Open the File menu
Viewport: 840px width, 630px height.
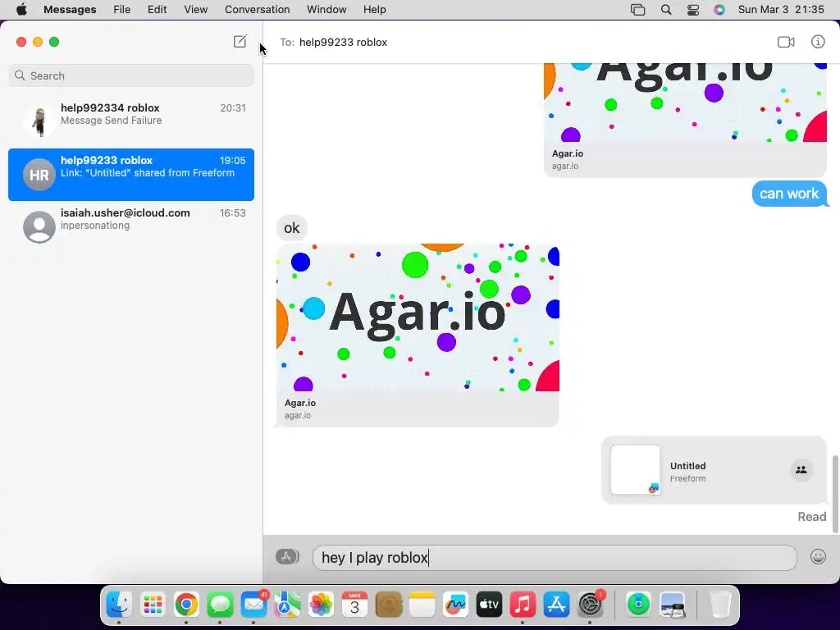121,10
